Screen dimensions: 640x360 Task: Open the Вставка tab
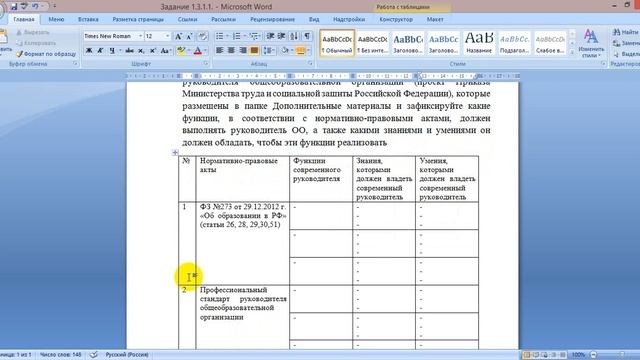point(88,19)
